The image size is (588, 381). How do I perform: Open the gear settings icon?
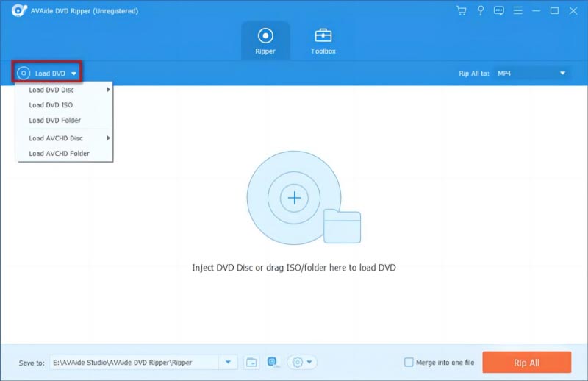[298, 363]
